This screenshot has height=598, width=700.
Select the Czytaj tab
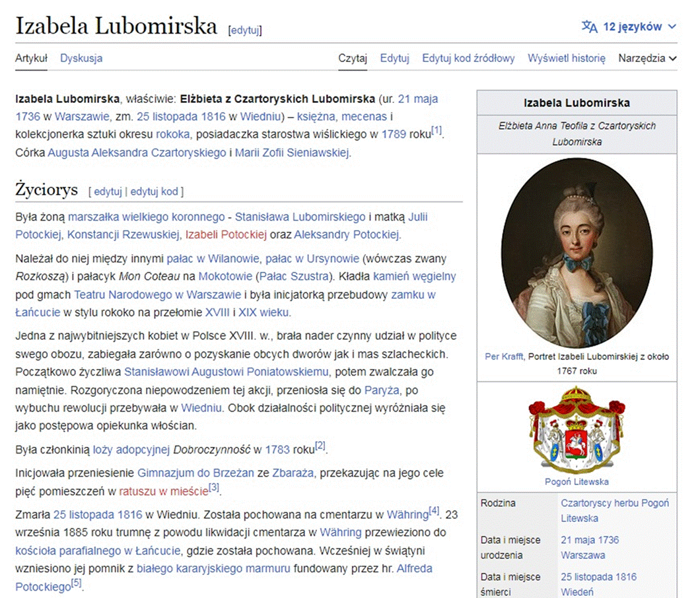coord(353,58)
